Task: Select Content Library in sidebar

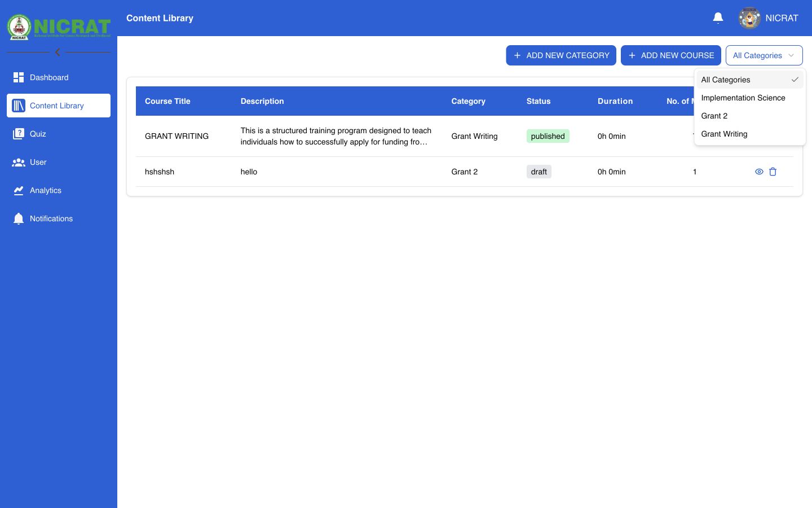Action: [59, 106]
